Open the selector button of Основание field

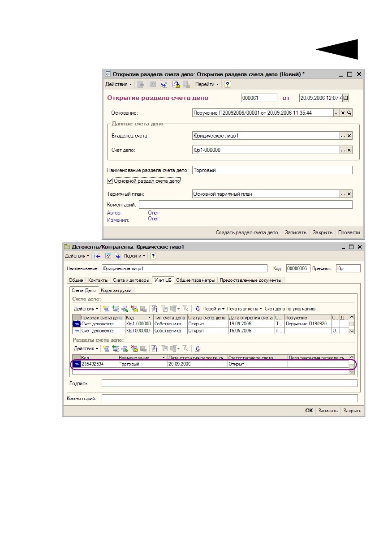click(337, 113)
